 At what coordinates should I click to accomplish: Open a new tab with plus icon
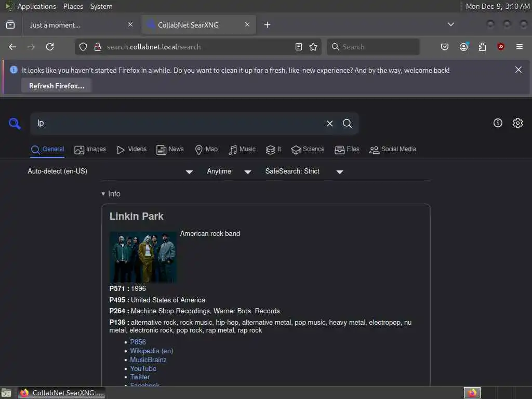(268, 25)
